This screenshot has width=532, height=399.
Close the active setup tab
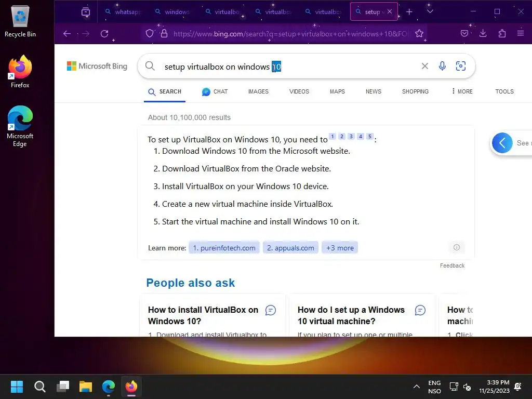click(390, 11)
